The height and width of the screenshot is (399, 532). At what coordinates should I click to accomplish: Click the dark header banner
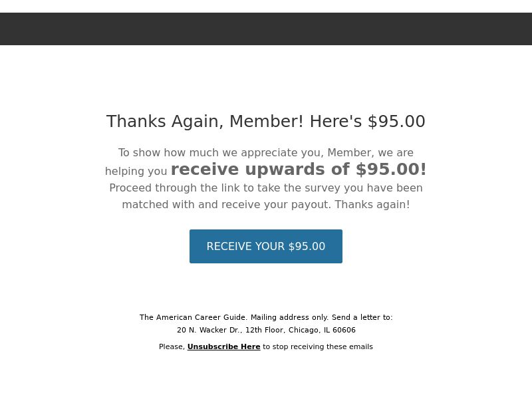pyautogui.click(x=266, y=29)
